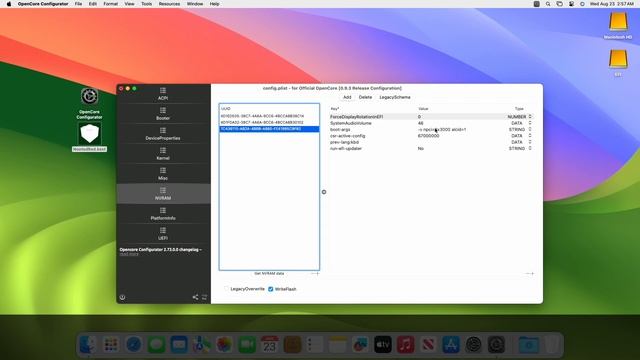Screen dimensions: 640x360
Task: Open the Misc section in sidebar
Action: 163,174
